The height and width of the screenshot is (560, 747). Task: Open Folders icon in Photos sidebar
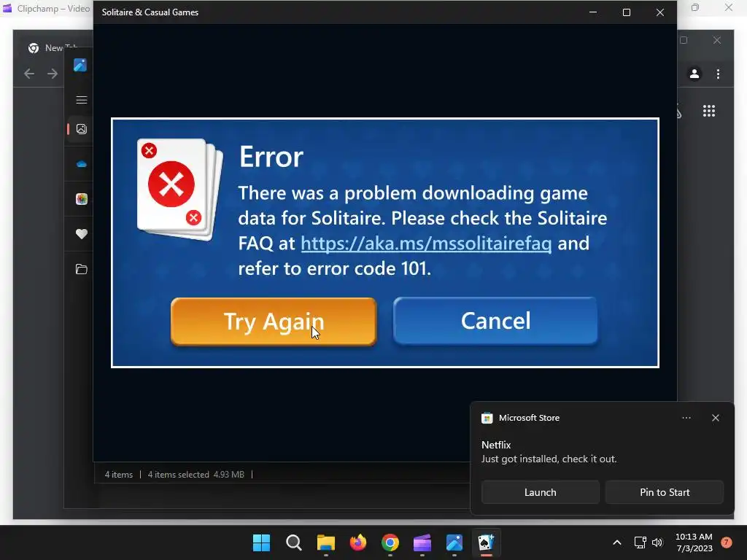pos(82,269)
